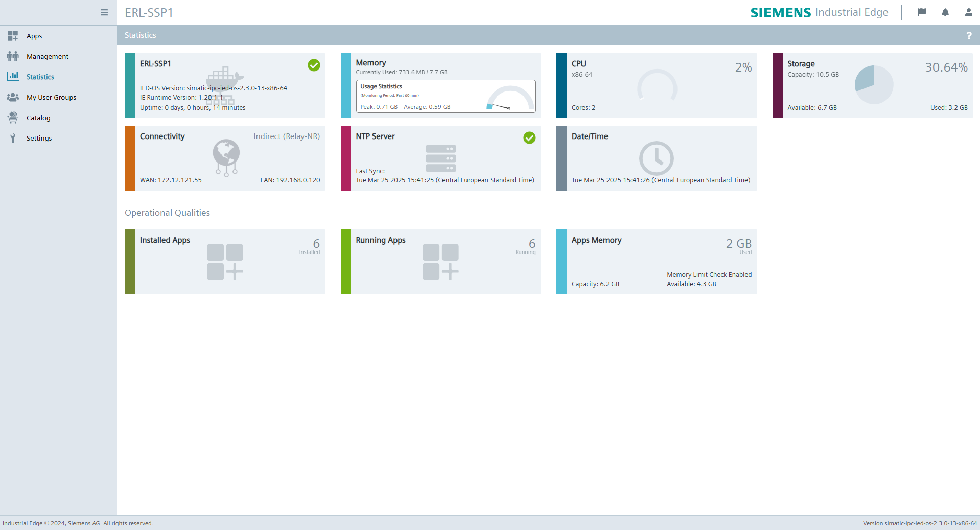Click the Installed Apps grid icon
Image resolution: width=980 pixels, height=530 pixels.
click(225, 262)
